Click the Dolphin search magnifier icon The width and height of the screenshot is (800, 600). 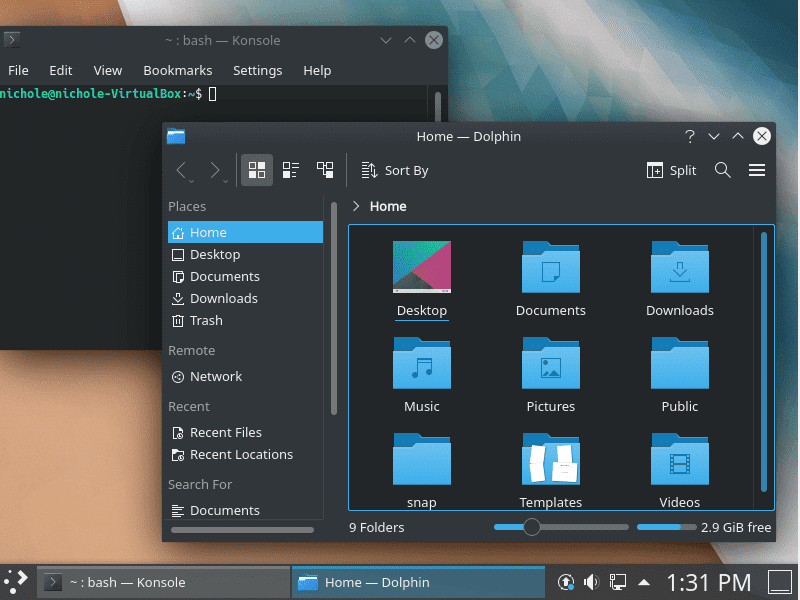(723, 170)
